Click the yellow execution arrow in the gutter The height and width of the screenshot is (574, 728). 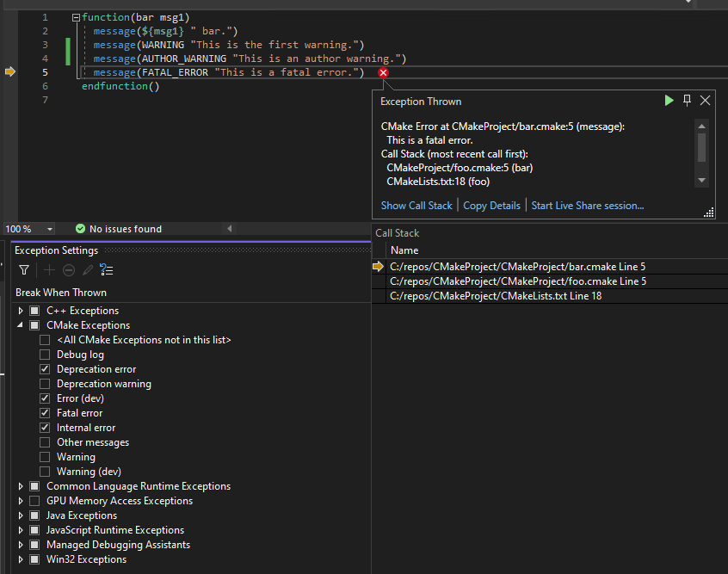(x=9, y=72)
